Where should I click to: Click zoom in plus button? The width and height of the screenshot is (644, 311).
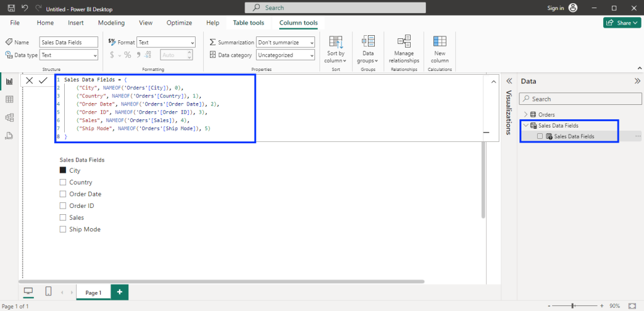602,306
